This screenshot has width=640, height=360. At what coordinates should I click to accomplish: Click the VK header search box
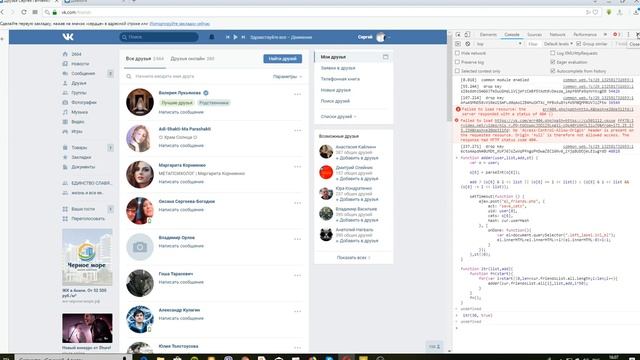(x=159, y=37)
